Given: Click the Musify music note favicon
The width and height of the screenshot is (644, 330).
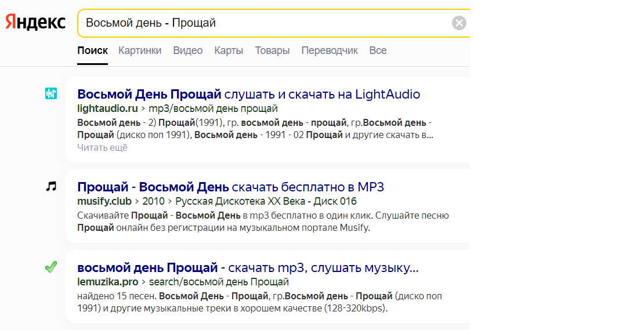Looking at the screenshot, I should 51,187.
